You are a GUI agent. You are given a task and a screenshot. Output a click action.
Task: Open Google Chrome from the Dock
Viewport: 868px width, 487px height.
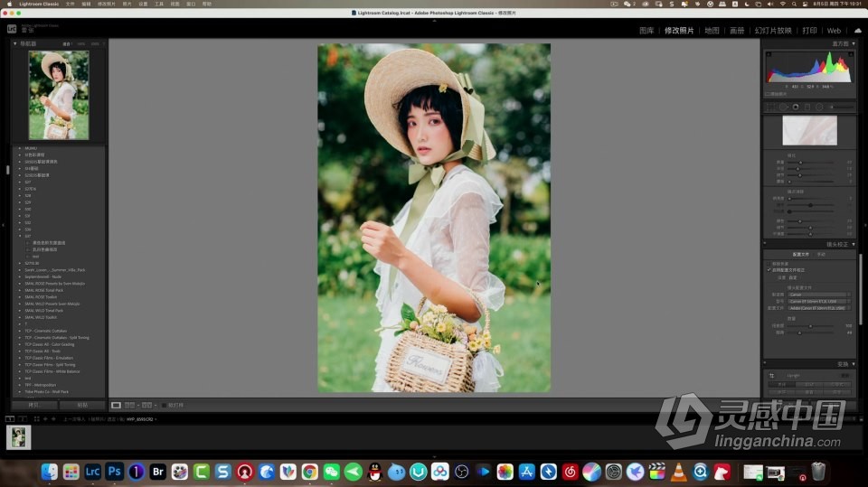click(310, 472)
